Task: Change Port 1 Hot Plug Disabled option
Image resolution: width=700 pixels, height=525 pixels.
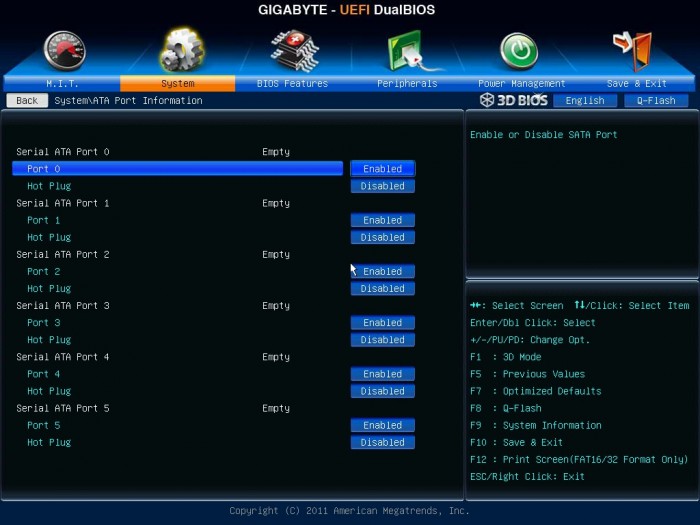Action: pos(383,238)
